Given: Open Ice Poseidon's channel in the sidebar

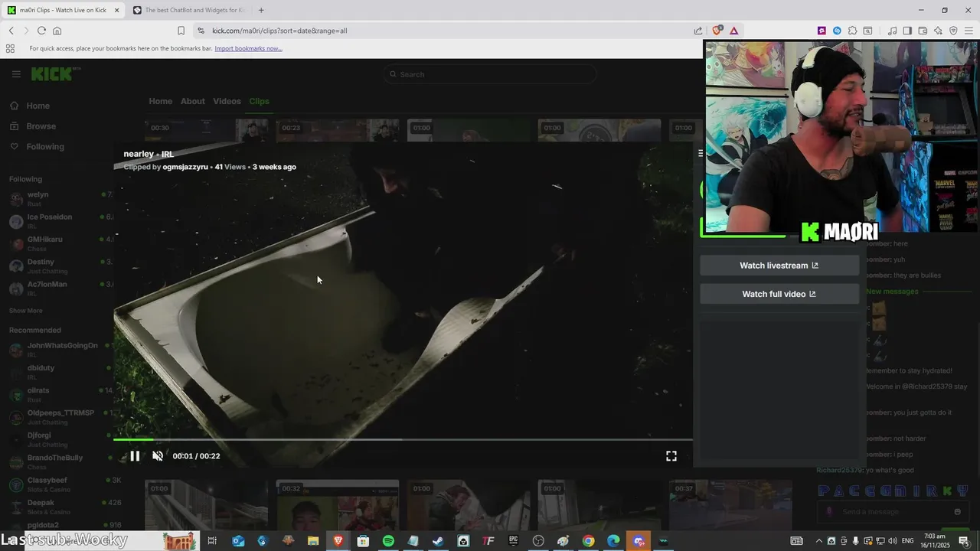Looking at the screenshot, I should click(61, 221).
